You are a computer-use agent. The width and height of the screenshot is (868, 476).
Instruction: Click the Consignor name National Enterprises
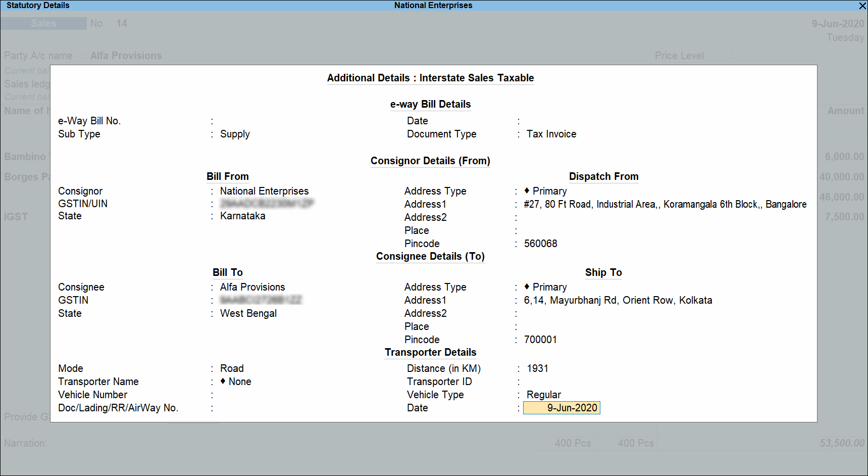coord(264,191)
